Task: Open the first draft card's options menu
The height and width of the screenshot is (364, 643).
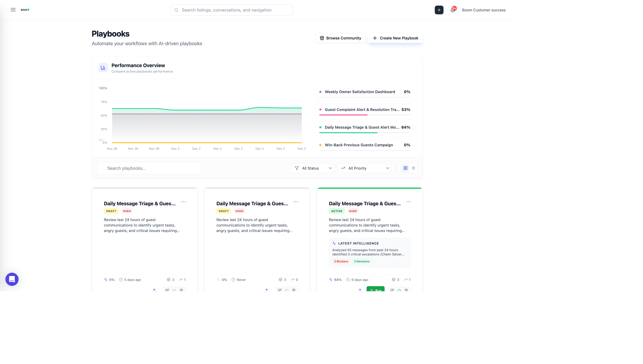Action: point(183,202)
